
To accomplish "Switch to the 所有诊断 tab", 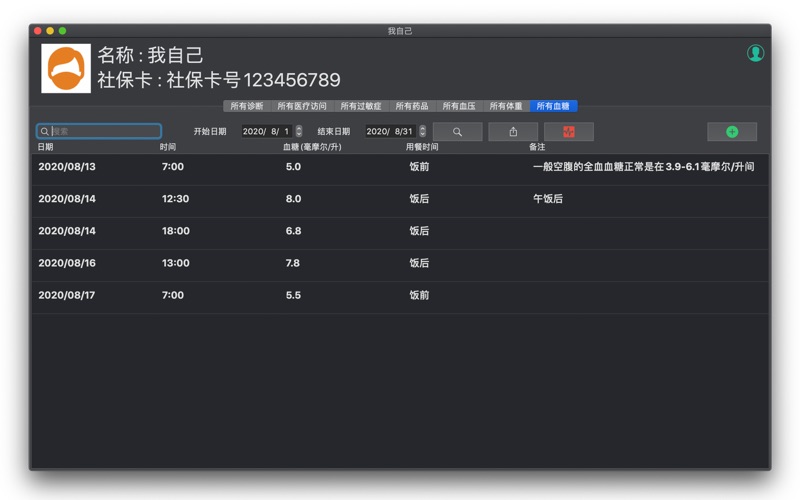I will [247, 106].
